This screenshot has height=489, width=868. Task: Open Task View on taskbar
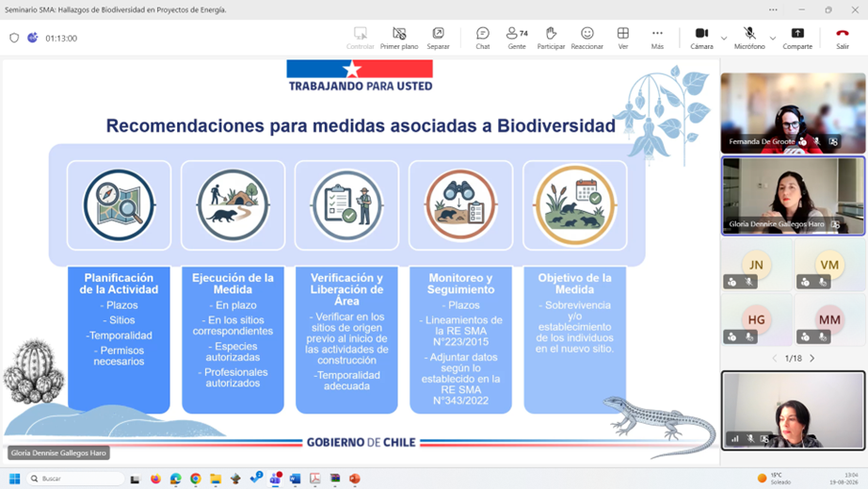point(135,479)
